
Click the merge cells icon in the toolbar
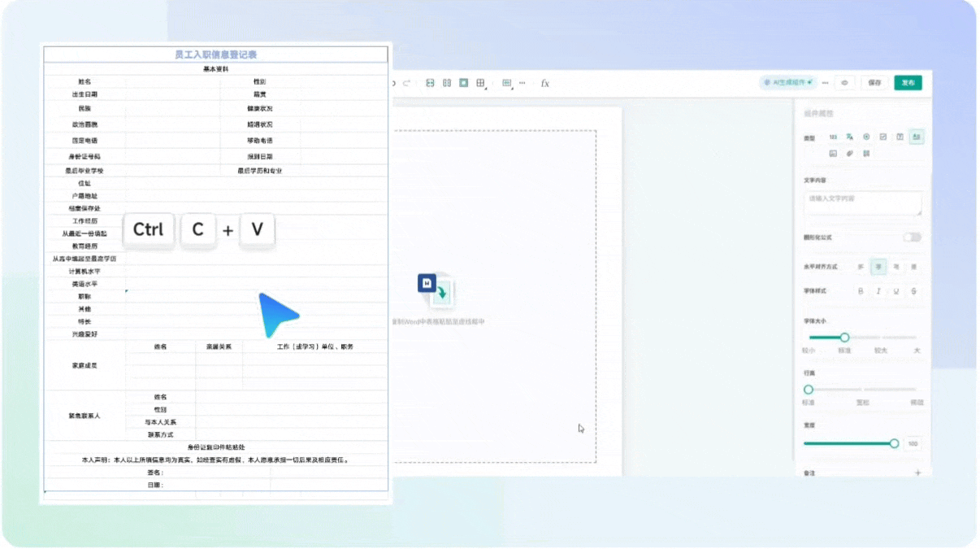pyautogui.click(x=430, y=82)
